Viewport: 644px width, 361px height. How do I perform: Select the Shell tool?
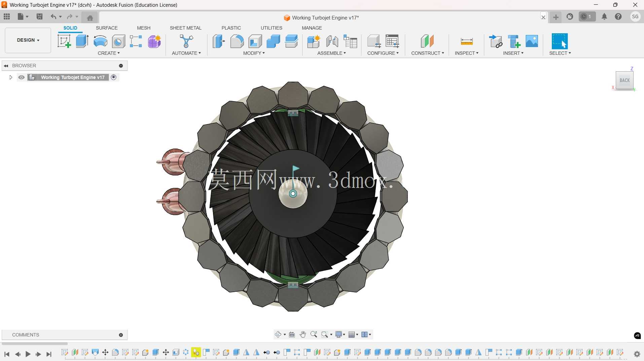click(255, 41)
